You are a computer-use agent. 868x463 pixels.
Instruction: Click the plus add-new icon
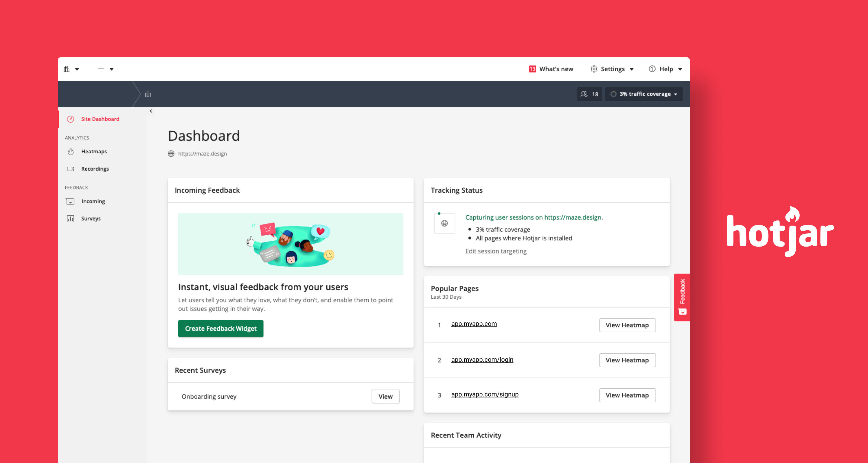[101, 69]
